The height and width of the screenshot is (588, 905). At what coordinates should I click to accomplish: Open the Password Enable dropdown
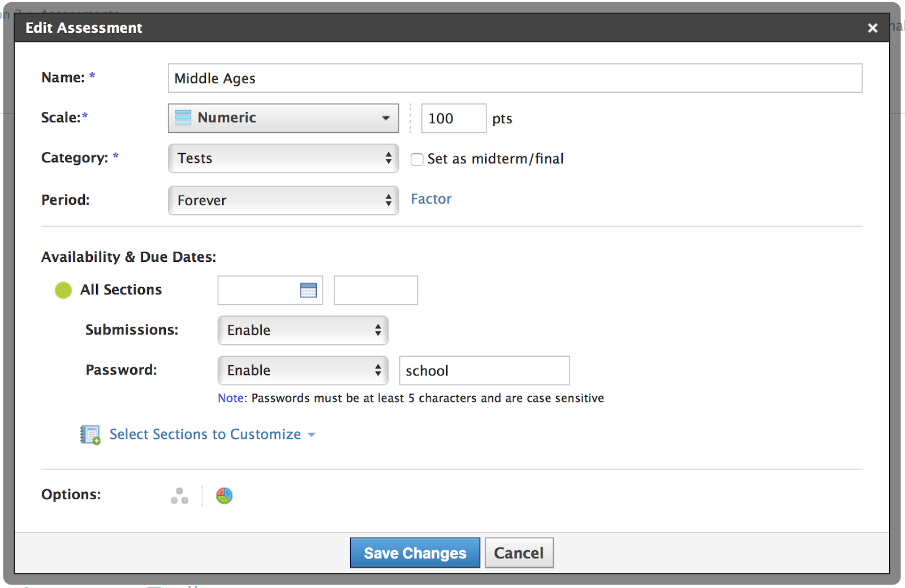point(303,370)
